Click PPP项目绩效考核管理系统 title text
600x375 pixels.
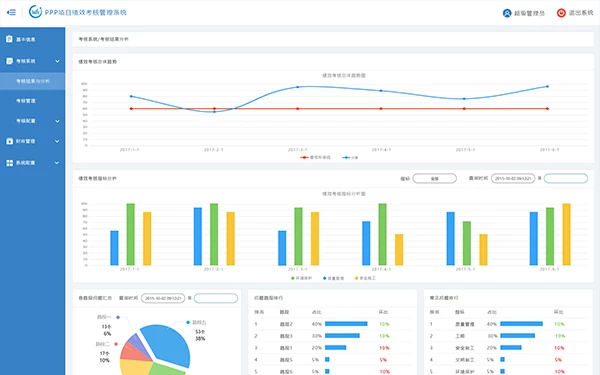pyautogui.click(x=85, y=12)
